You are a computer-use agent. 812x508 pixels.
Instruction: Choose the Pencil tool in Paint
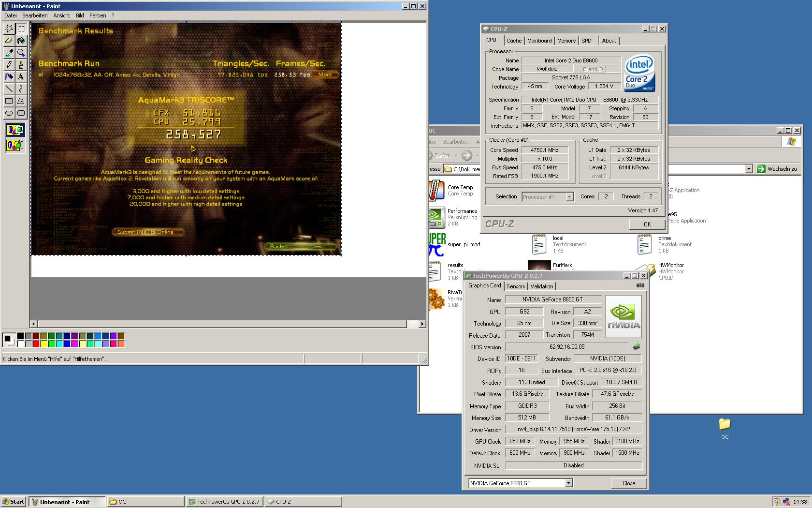coord(9,65)
